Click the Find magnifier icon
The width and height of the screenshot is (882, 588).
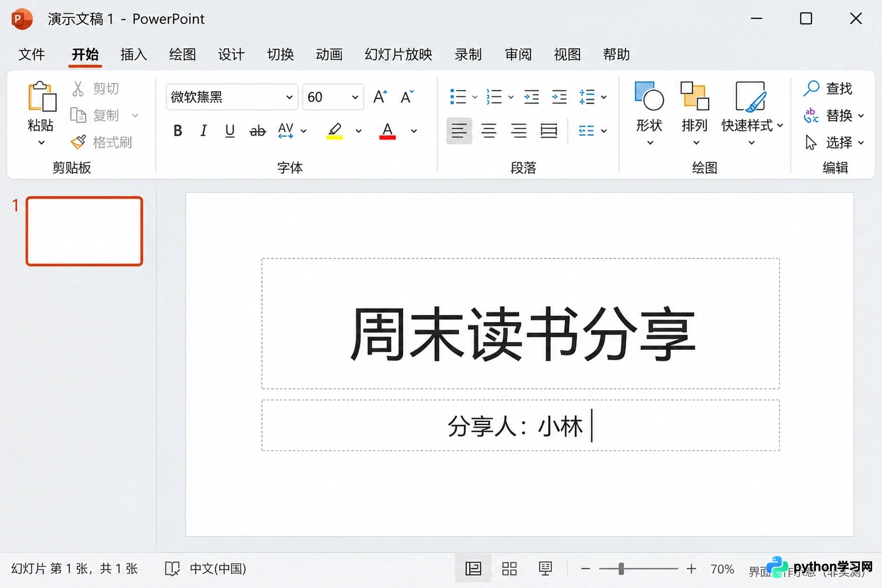coord(812,88)
